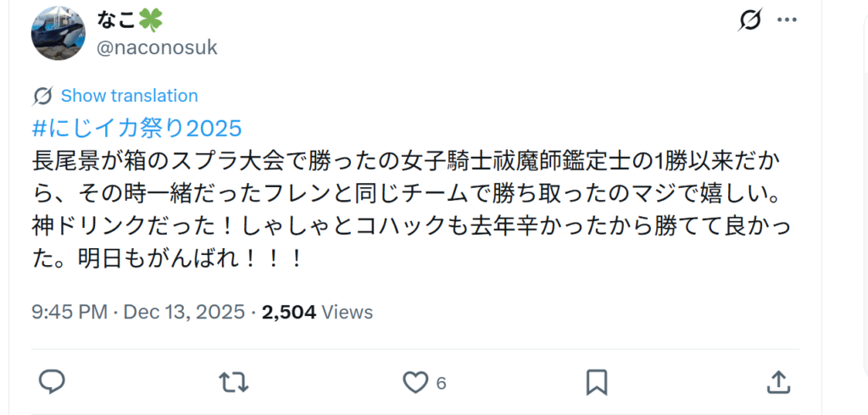This screenshot has height=415, width=868.
Task: Click the small icon beside Show translation
Action: pos(43,96)
